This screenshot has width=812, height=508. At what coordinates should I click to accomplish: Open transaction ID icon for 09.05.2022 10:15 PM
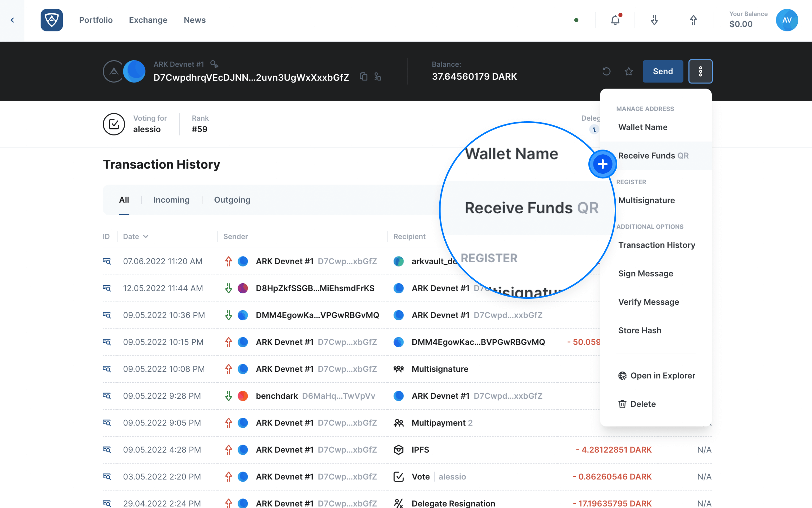107,342
